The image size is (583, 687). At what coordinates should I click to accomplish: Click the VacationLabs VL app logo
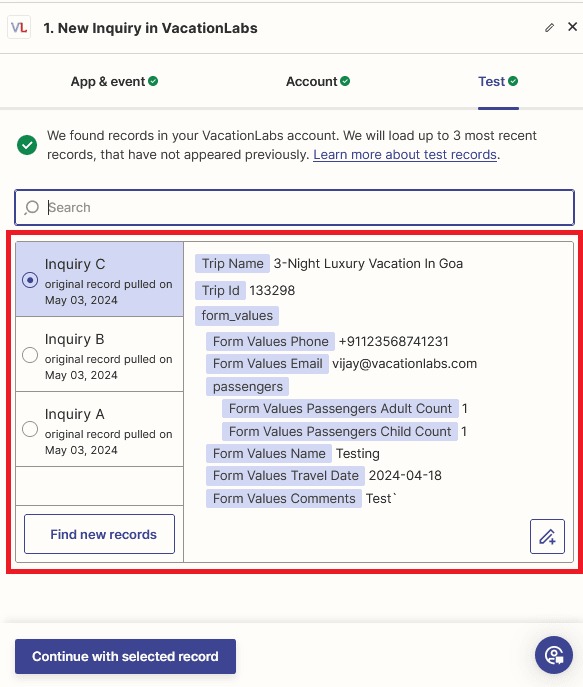coord(19,28)
